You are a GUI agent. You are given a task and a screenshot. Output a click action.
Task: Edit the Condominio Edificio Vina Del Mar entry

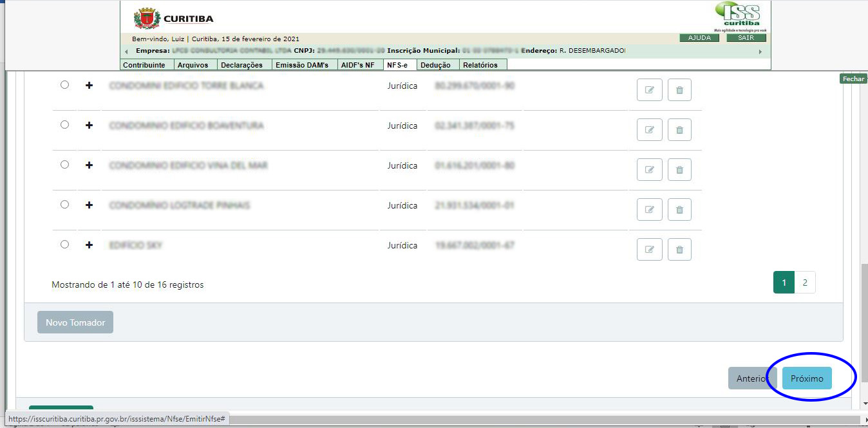coord(649,170)
